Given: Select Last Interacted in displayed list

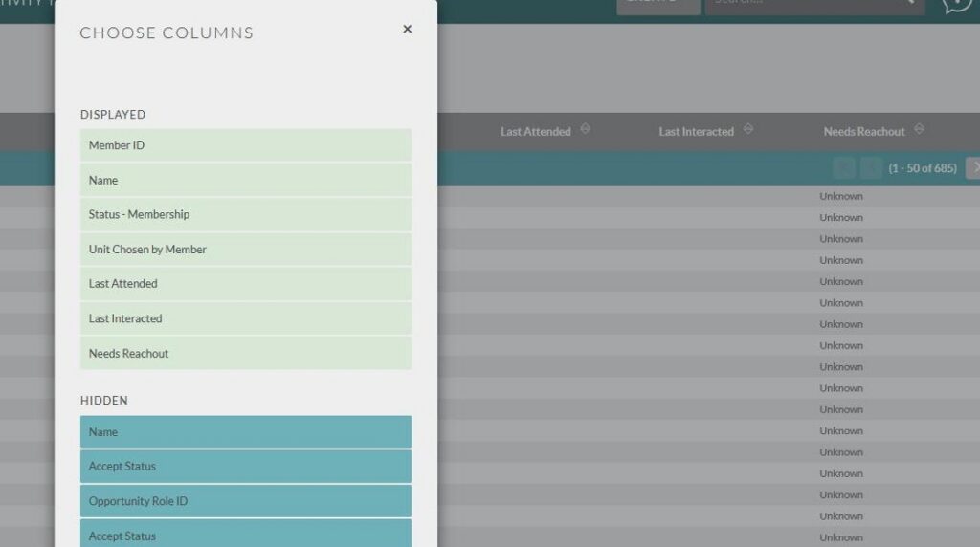Looking at the screenshot, I should [246, 318].
